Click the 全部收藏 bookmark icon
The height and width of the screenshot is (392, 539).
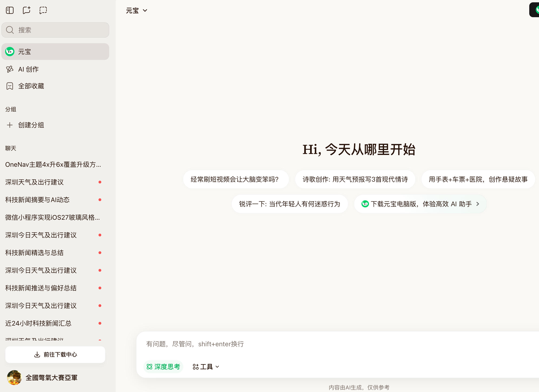point(10,86)
